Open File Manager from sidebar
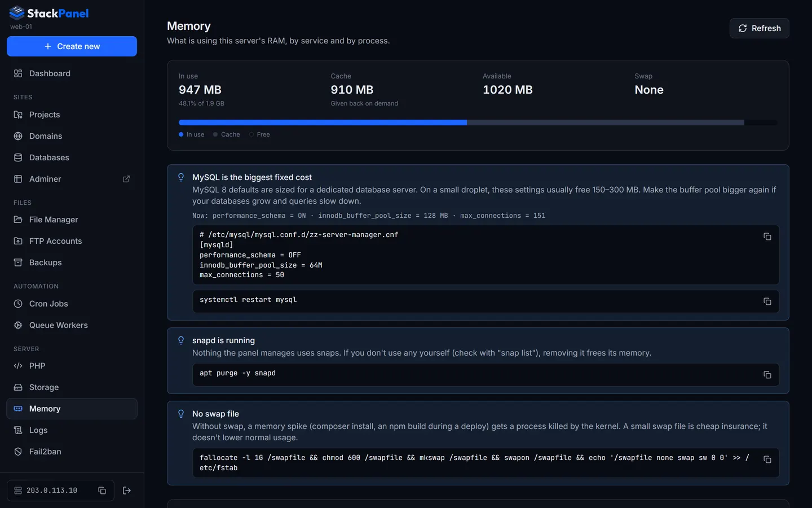Screen dimensions: 812x508 click(72, 220)
